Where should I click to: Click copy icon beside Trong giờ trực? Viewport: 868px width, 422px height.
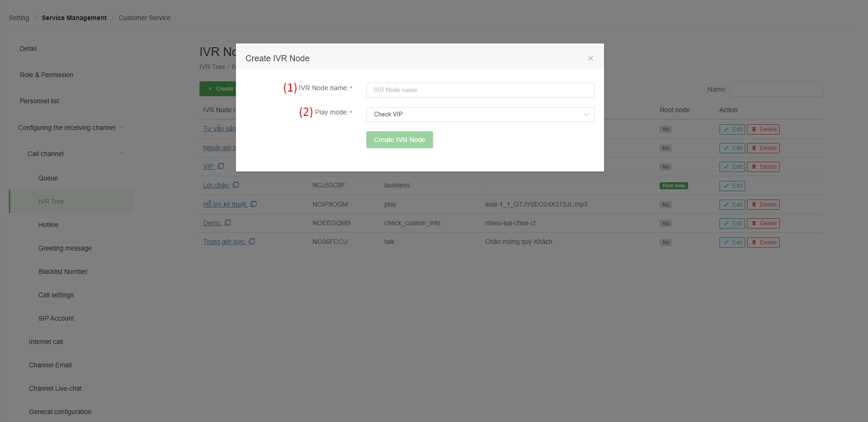(252, 242)
